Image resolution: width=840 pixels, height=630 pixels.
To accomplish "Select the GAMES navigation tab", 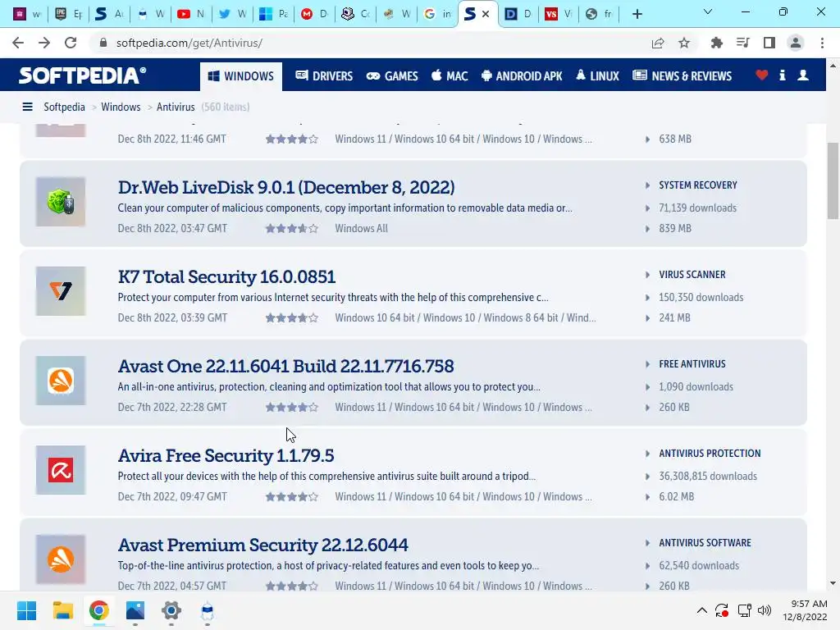I will click(x=392, y=76).
